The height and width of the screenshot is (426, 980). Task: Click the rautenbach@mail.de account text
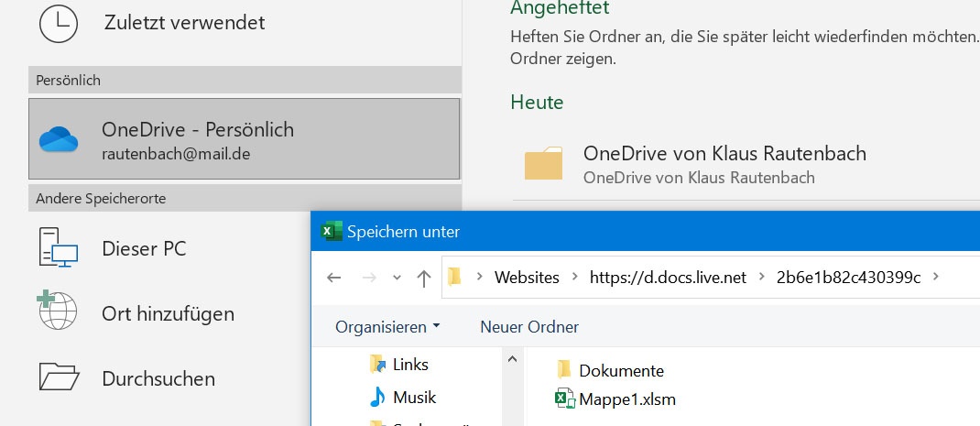176,154
